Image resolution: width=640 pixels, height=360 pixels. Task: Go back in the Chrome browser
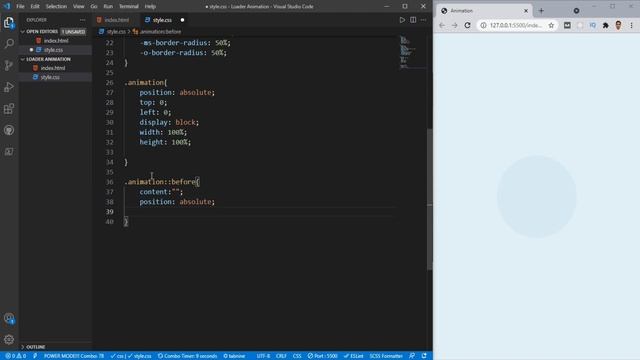click(x=442, y=25)
